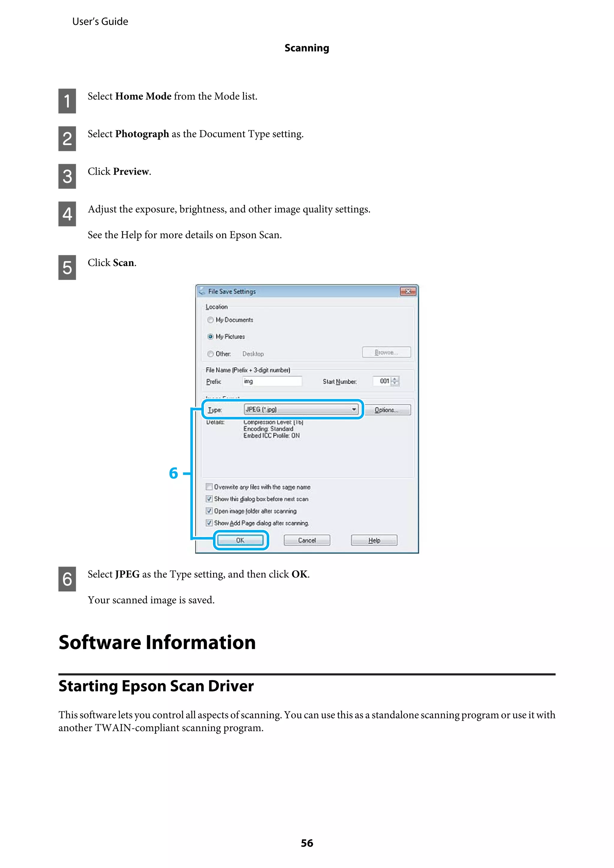Uncheck Show this dialog box before next scan
Viewport: 614px width, 868px height.
point(209,499)
